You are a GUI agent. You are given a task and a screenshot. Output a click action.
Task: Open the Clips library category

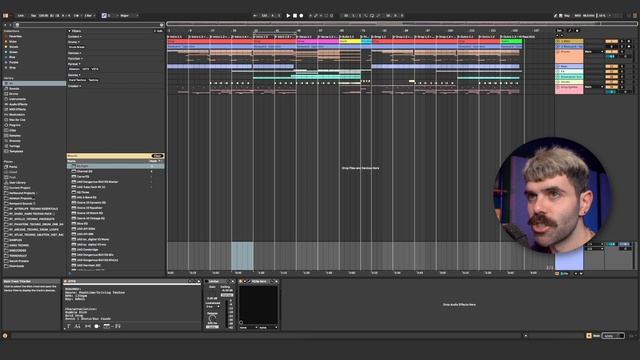(x=13, y=131)
